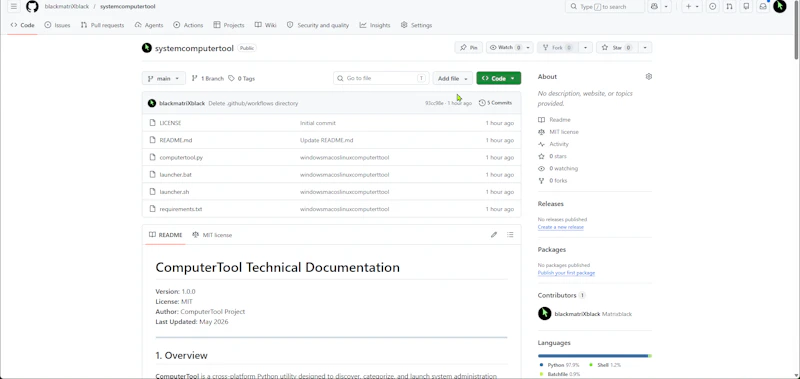Click the Fork button
Viewport: 800px width, 379px height.
[557, 47]
